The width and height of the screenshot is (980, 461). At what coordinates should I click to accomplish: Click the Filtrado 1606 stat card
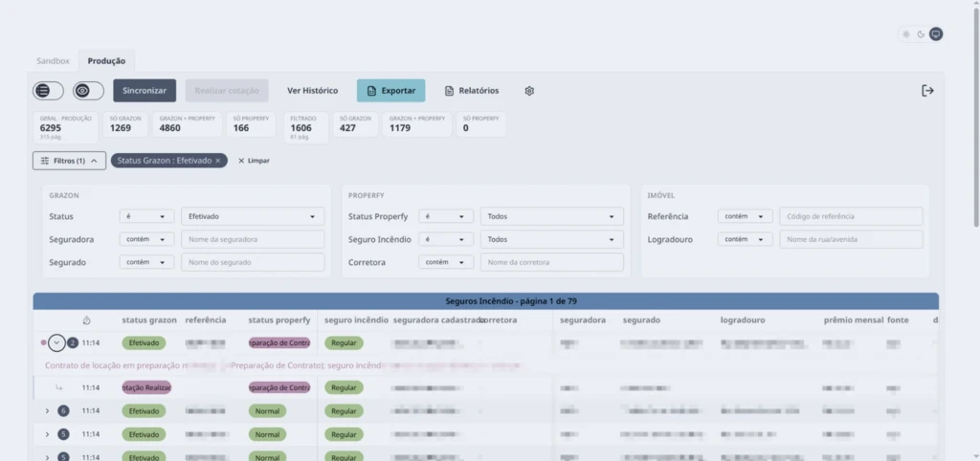pyautogui.click(x=306, y=127)
